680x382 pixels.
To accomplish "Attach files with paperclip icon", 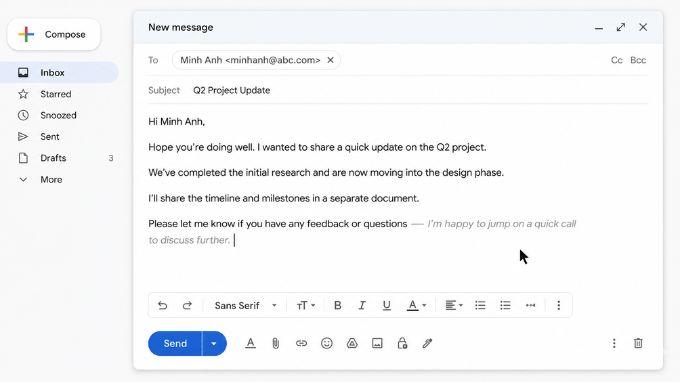I will 275,343.
